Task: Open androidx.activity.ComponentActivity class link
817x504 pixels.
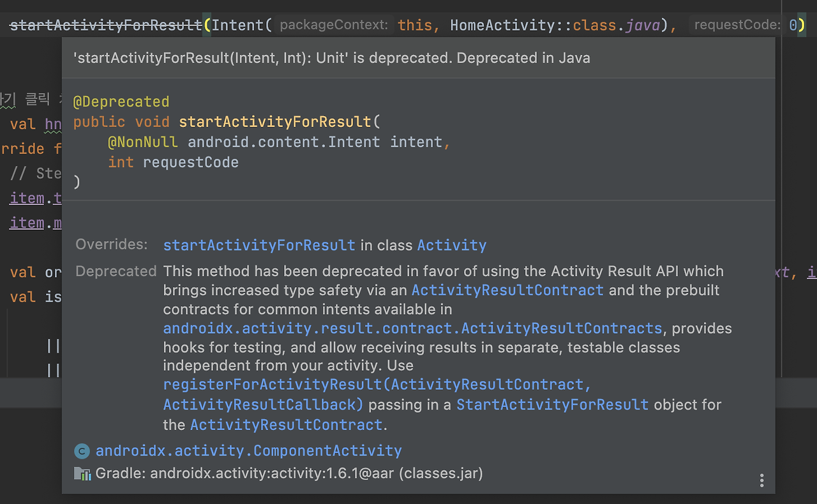Action: point(249,451)
